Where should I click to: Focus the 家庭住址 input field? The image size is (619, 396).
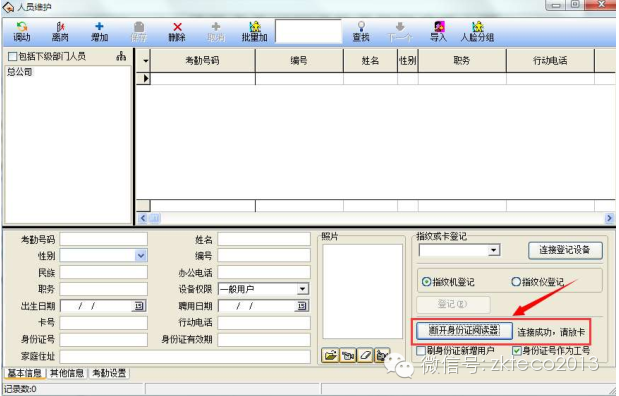click(185, 357)
